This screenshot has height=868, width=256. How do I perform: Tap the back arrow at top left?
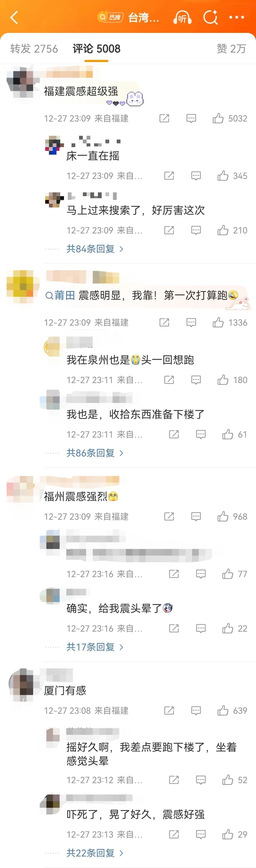tap(14, 17)
